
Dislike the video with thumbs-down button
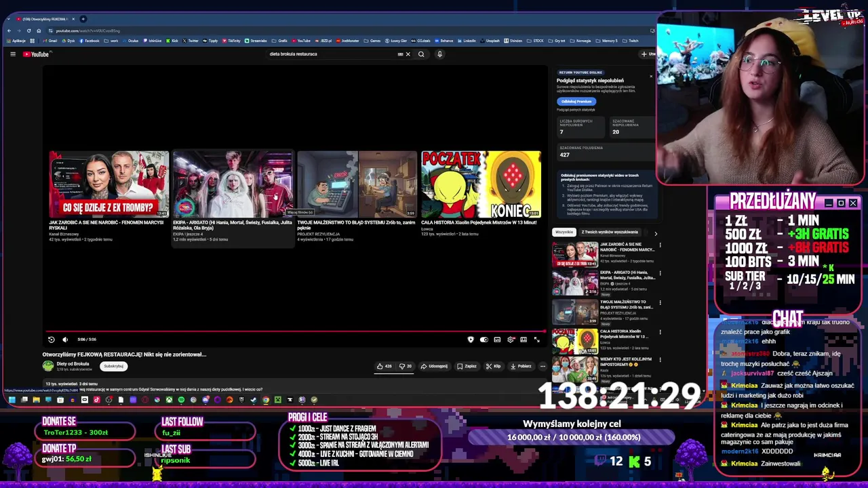(406, 366)
